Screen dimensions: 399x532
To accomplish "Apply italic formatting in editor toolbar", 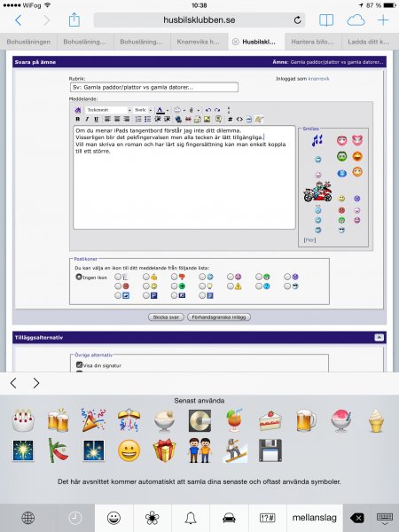I will (87, 119).
